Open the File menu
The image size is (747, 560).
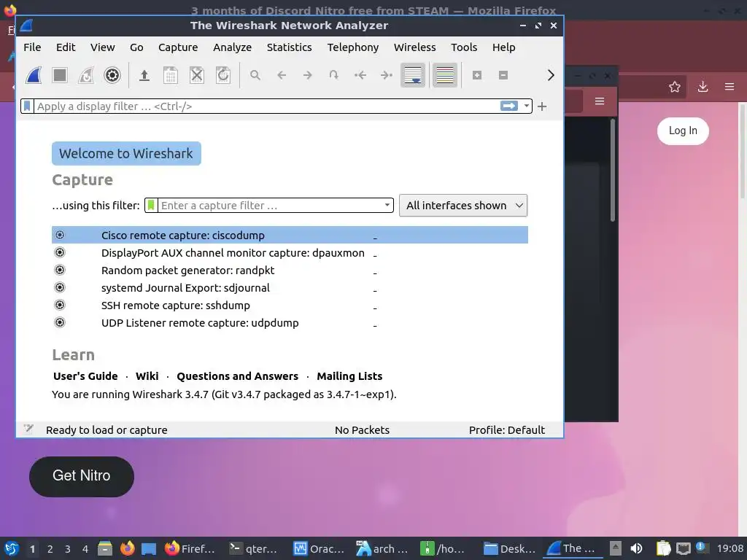click(32, 47)
